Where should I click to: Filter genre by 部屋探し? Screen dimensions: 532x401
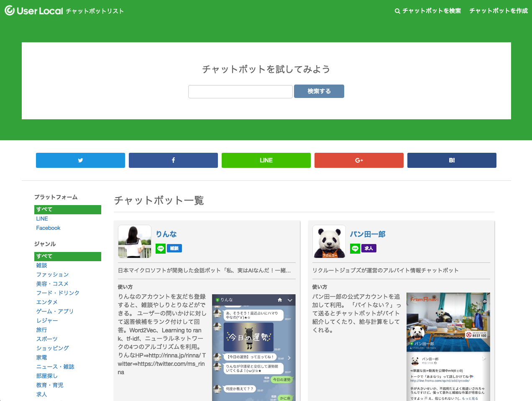point(47,376)
